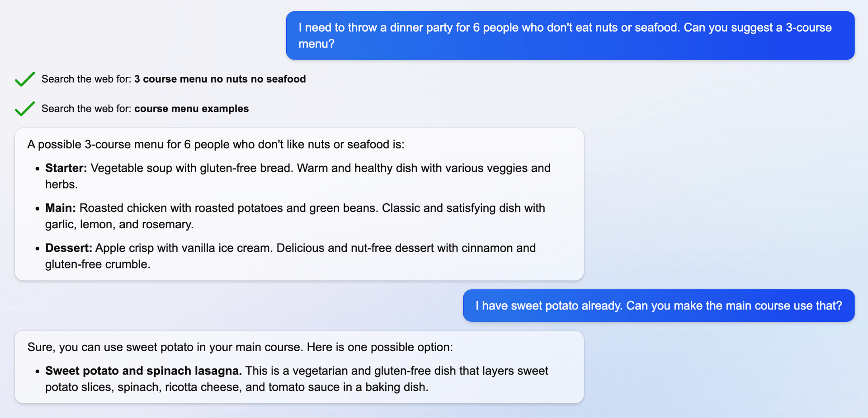This screenshot has width=868, height=418.
Task: Click the assistant's 3-course menu response card
Action: pos(298,203)
